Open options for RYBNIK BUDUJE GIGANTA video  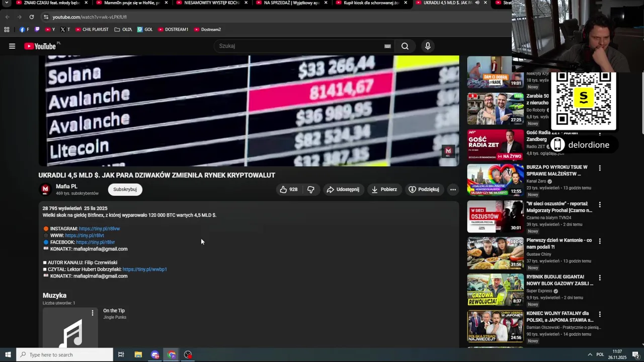pos(599,278)
